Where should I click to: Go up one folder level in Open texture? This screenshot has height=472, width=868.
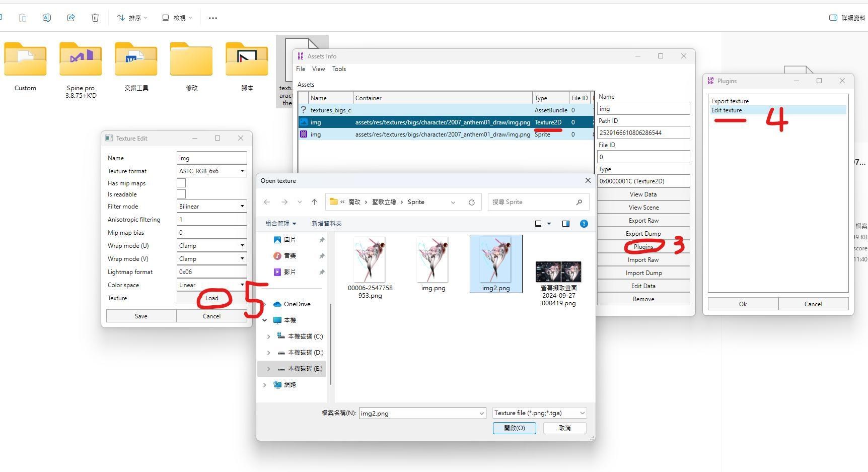pos(314,202)
